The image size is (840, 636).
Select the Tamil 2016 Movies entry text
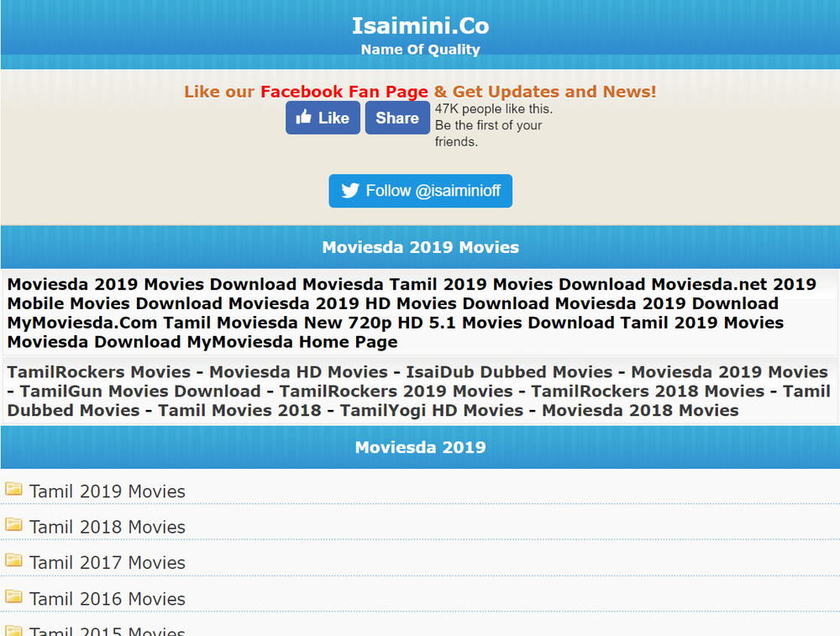click(108, 599)
